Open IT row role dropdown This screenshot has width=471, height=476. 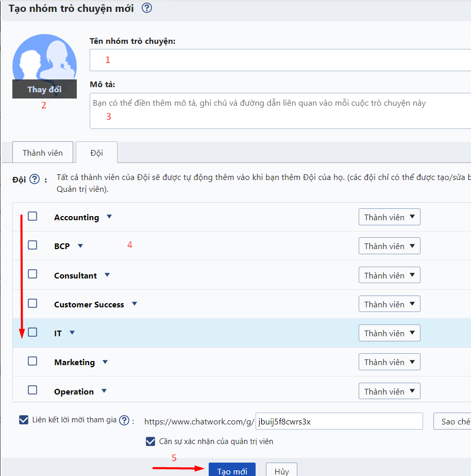[390, 333]
